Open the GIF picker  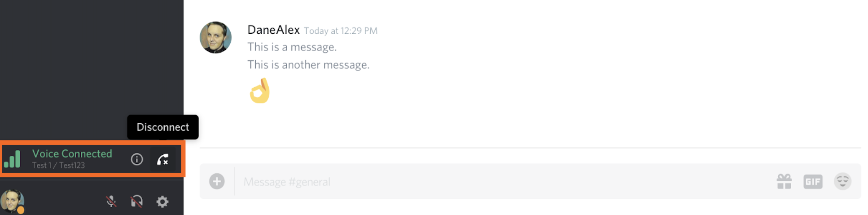click(812, 182)
